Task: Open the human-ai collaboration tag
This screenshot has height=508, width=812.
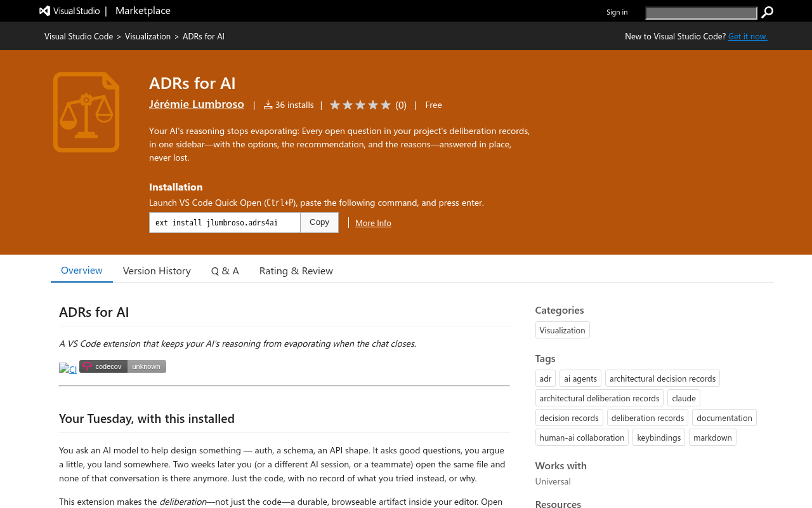Action: 582,438
